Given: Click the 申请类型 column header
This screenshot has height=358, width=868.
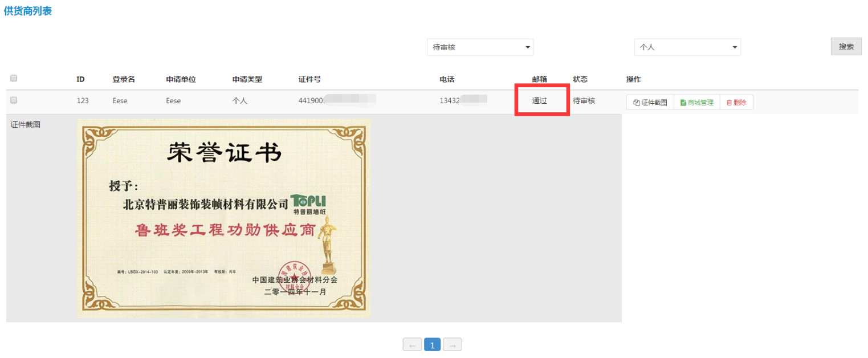Looking at the screenshot, I should click(247, 79).
